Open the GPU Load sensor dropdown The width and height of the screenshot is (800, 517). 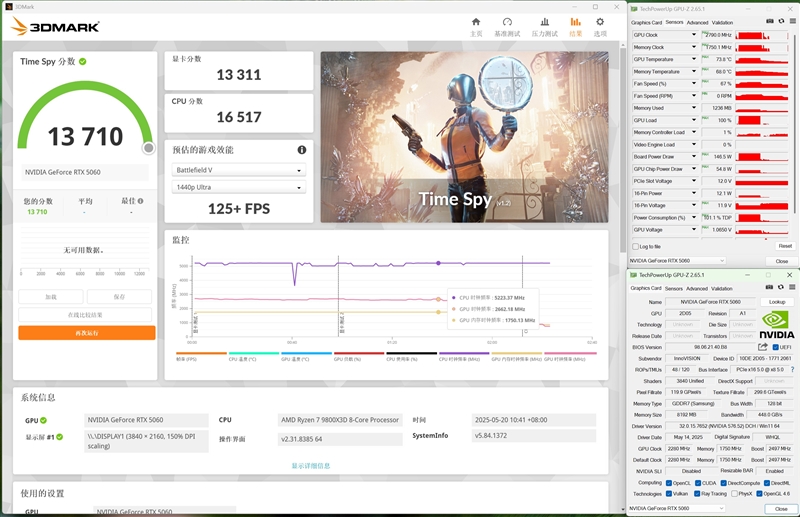point(693,120)
